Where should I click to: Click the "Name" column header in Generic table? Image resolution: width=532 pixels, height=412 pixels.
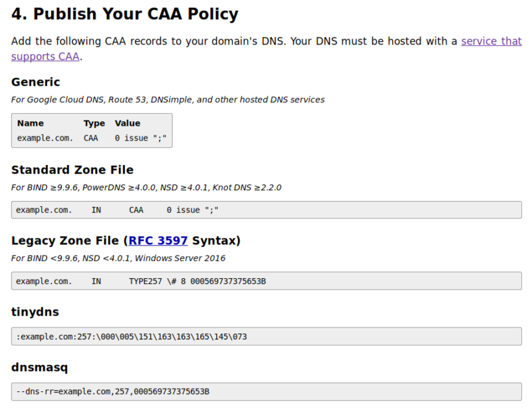tap(31, 123)
